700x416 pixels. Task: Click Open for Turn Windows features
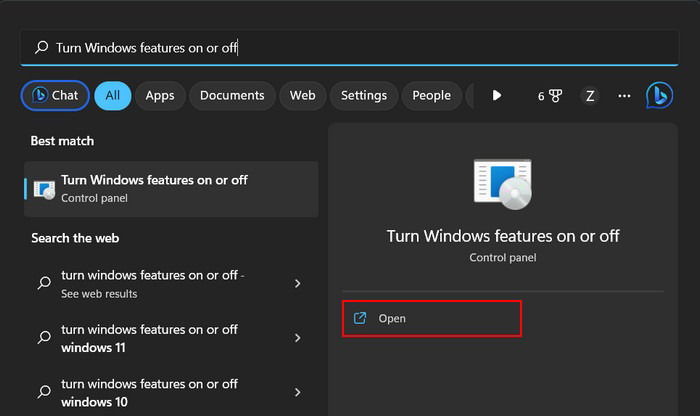click(432, 319)
